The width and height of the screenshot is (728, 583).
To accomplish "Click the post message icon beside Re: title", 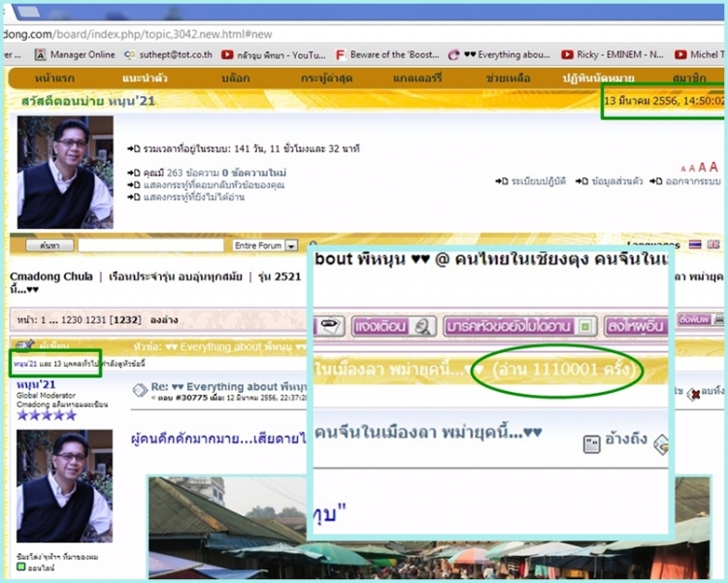I will (x=140, y=390).
